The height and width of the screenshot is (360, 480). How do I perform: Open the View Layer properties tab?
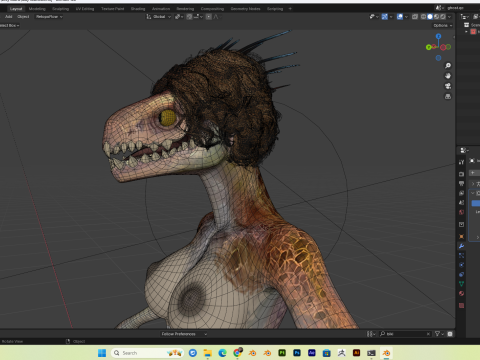pyautogui.click(x=461, y=193)
